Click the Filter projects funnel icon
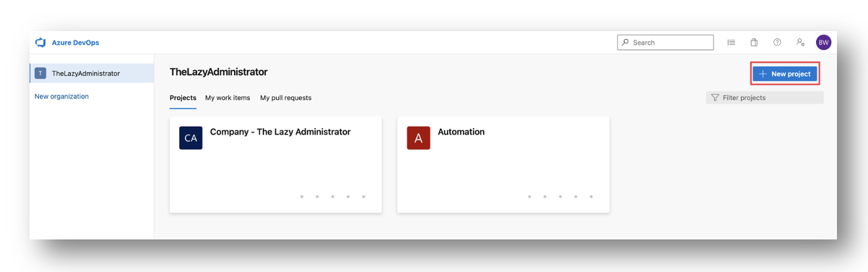Image resolution: width=868 pixels, height=272 pixels. pos(715,98)
